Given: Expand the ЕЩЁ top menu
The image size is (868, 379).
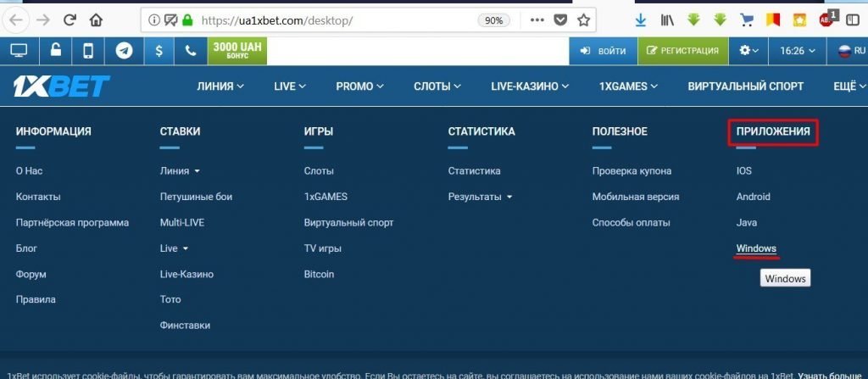Looking at the screenshot, I should click(x=849, y=86).
